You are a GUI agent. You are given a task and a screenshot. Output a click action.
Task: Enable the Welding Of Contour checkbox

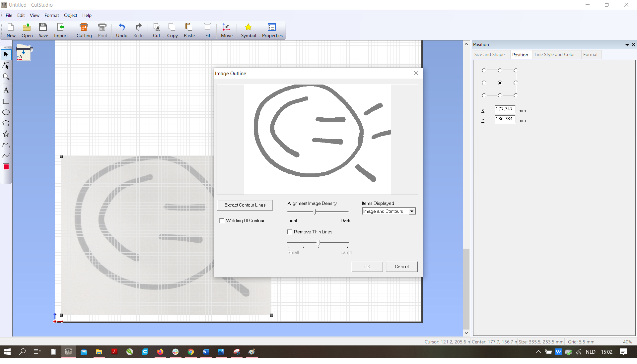(x=222, y=221)
